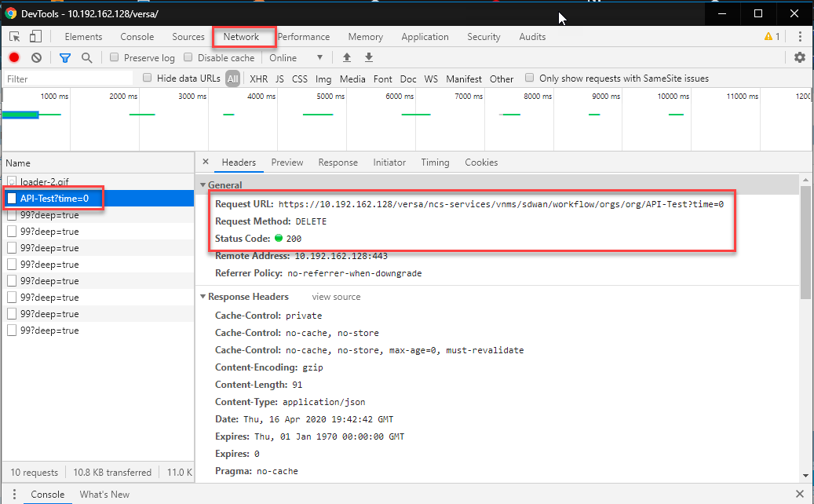Image resolution: width=814 pixels, height=504 pixels.
Task: Switch to the Timing tab
Action: click(435, 163)
